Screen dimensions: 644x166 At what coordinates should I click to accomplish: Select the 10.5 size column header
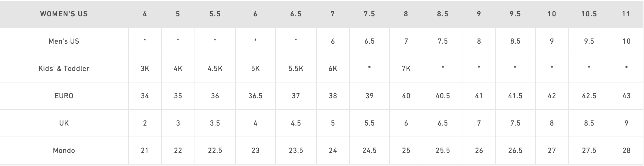(x=589, y=14)
